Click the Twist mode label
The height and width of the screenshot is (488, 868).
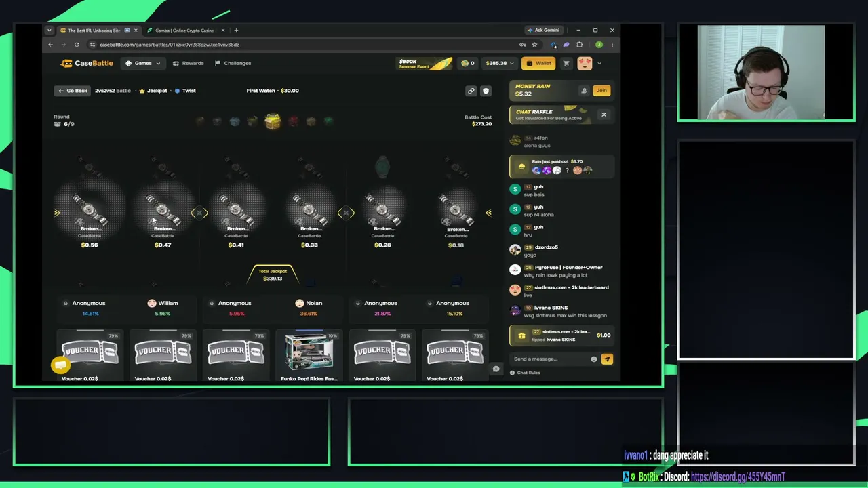tap(185, 91)
